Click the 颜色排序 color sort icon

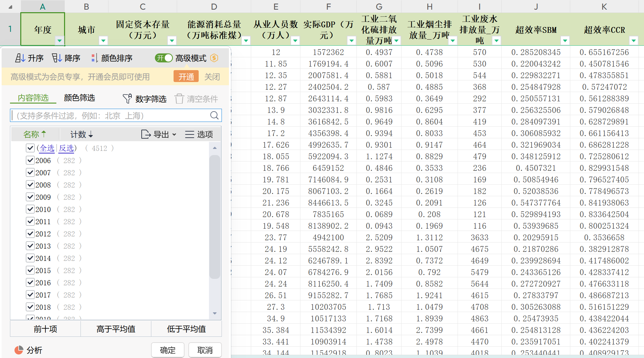coord(94,58)
